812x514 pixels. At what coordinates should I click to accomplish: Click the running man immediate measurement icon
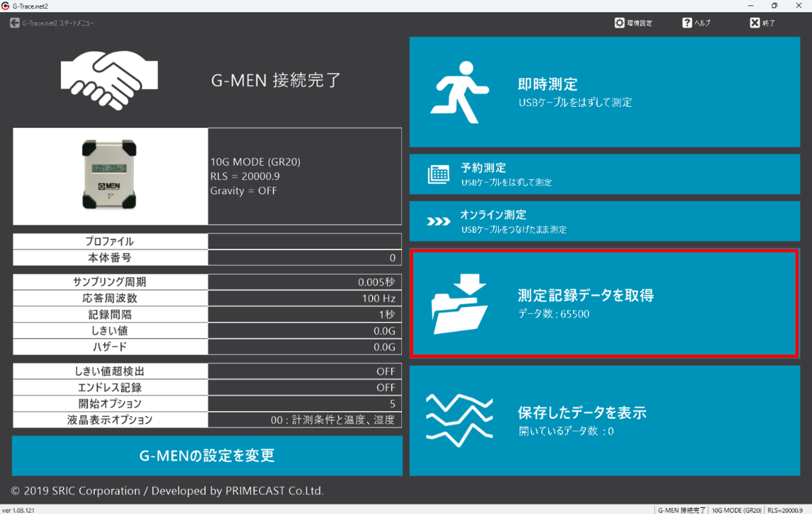(460, 92)
